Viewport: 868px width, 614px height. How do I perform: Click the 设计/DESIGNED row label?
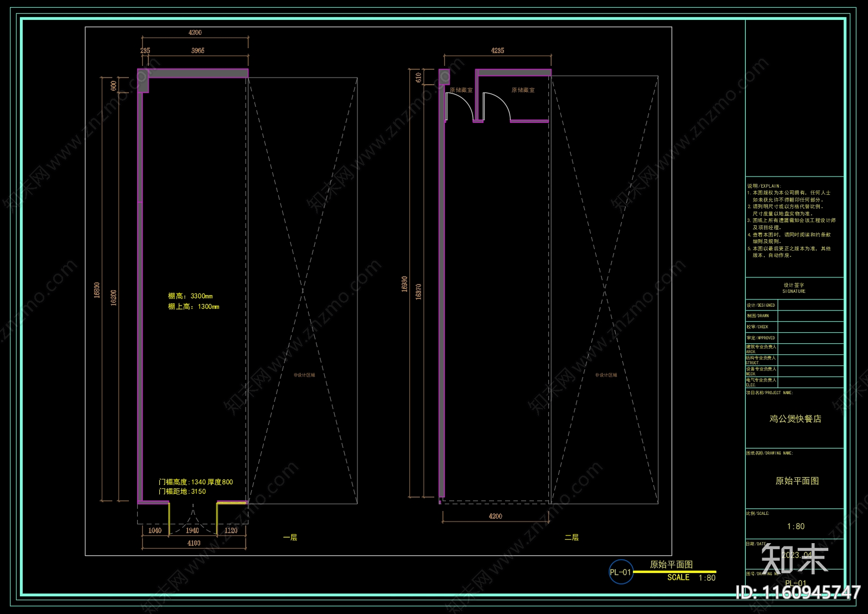click(761, 305)
